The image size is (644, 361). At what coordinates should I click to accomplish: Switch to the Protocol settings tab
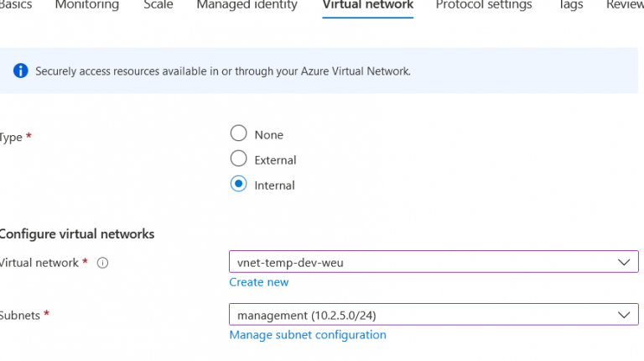pos(483,6)
